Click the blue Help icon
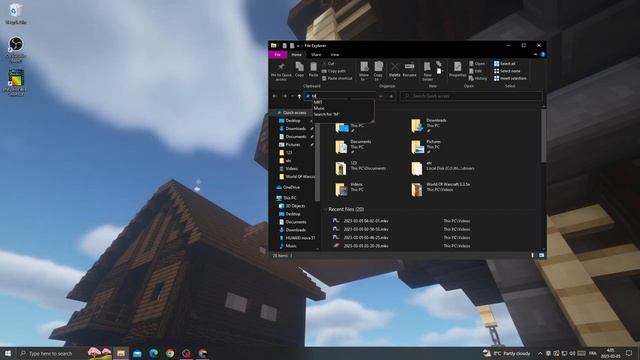Image resolution: width=640 pixels, height=360 pixels. click(543, 54)
